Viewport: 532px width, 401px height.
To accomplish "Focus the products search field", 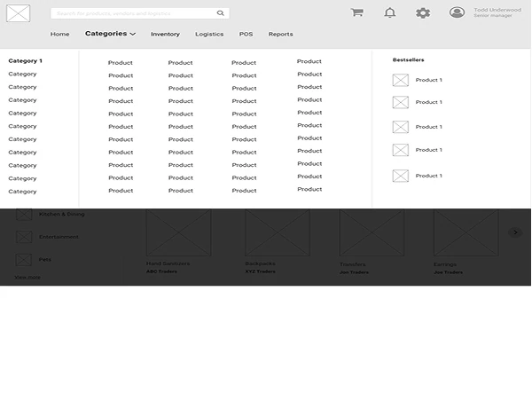I will 140,13.
